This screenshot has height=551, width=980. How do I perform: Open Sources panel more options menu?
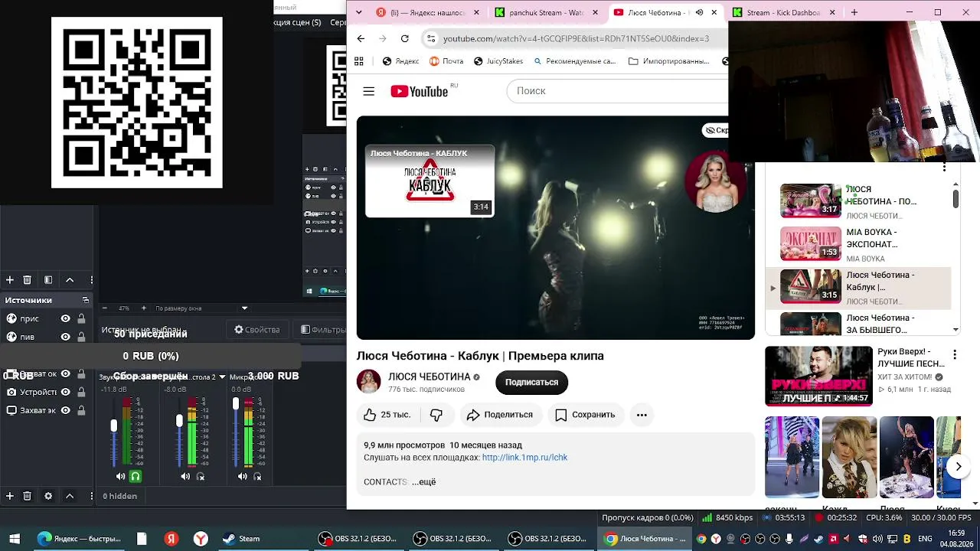pos(92,496)
